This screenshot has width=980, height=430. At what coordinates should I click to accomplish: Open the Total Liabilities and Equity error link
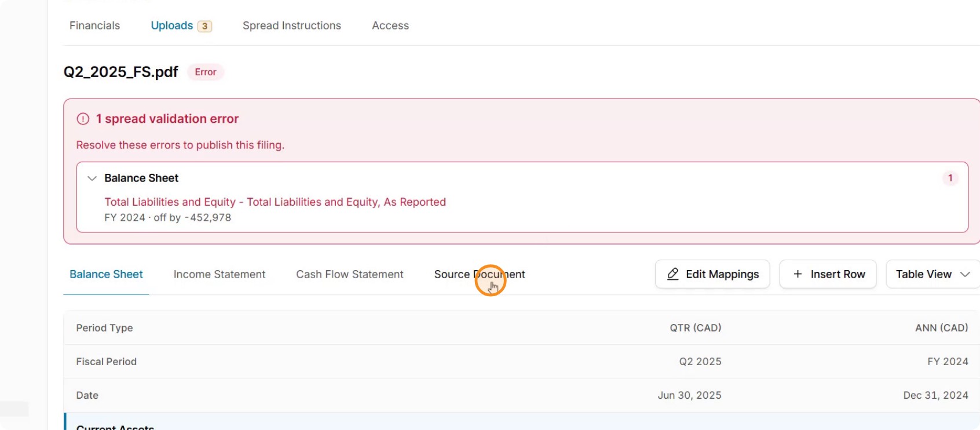pos(275,202)
